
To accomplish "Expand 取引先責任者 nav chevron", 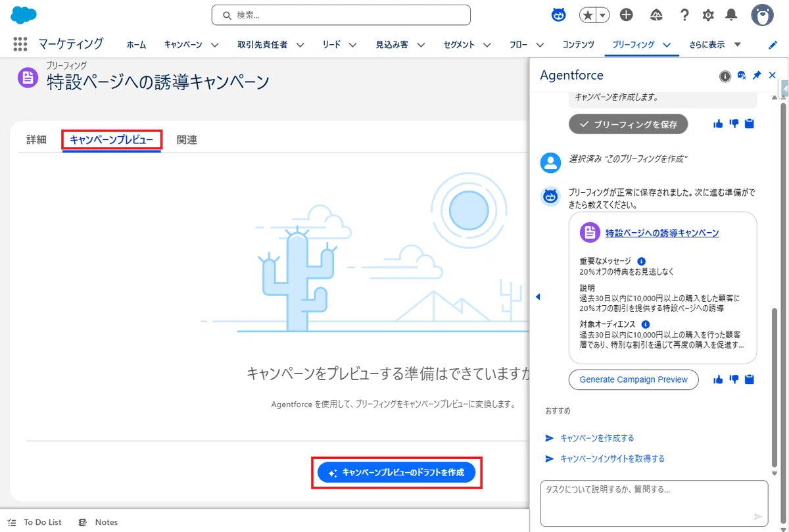I will pos(300,45).
